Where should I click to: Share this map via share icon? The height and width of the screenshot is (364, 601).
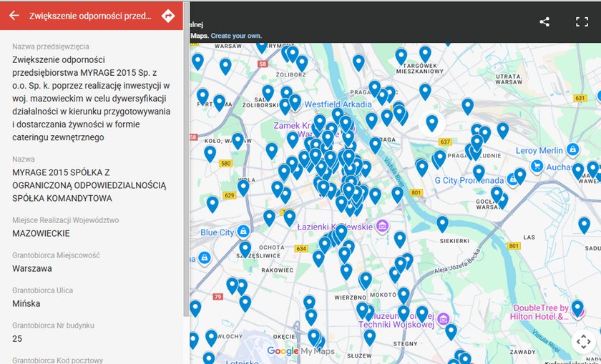(x=544, y=21)
